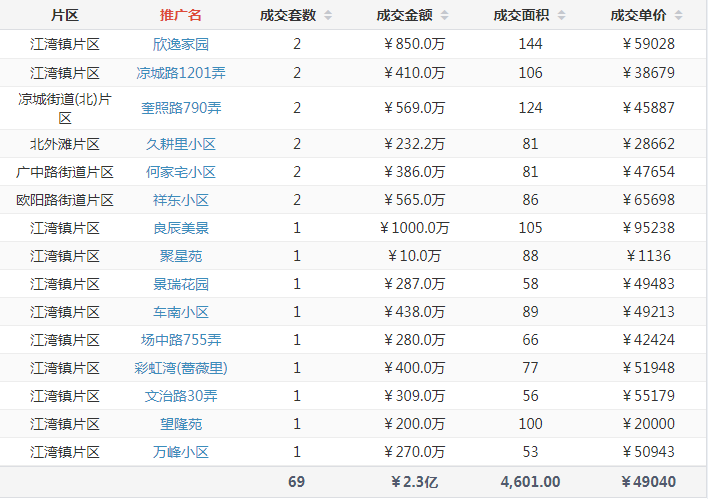Open the 凉城路1201弄 link

[x=181, y=73]
